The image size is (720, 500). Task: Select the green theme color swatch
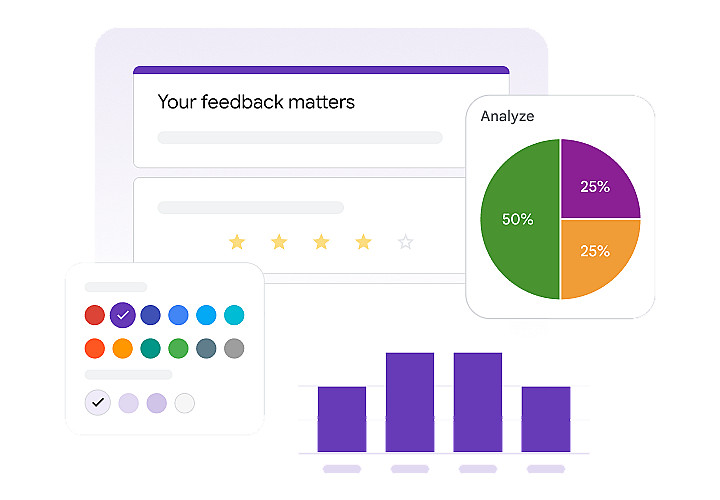pyautogui.click(x=178, y=349)
